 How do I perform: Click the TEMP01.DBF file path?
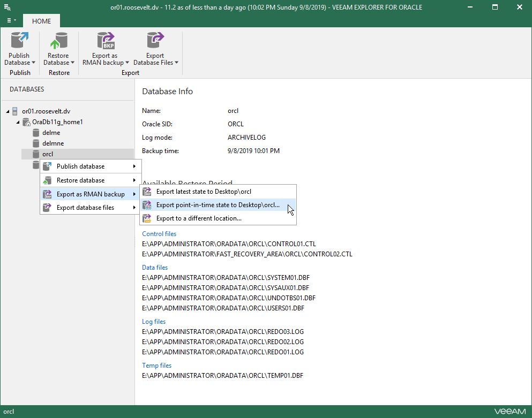[x=222, y=376]
